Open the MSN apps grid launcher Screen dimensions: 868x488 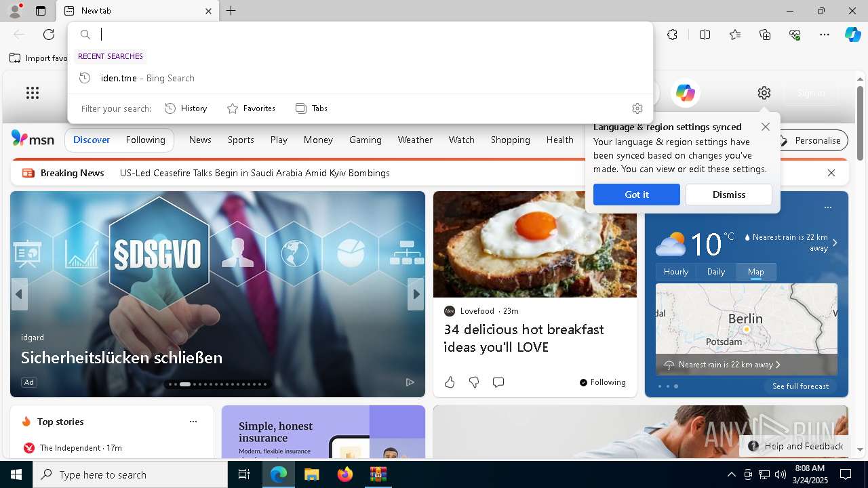tap(33, 93)
